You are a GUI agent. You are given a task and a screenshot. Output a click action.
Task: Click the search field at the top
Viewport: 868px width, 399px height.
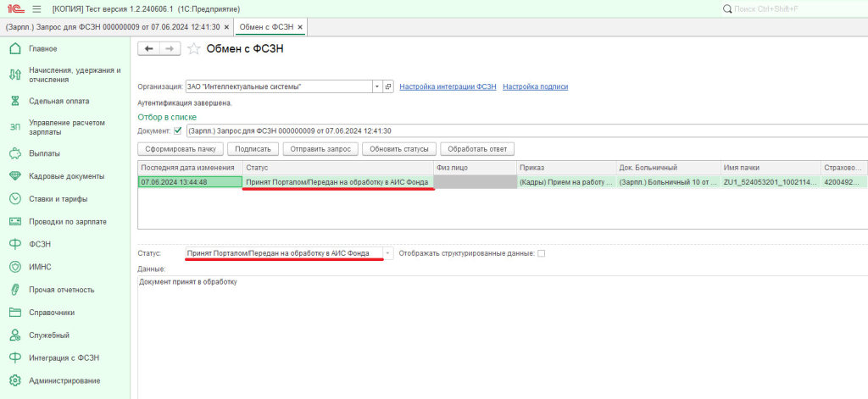point(793,8)
